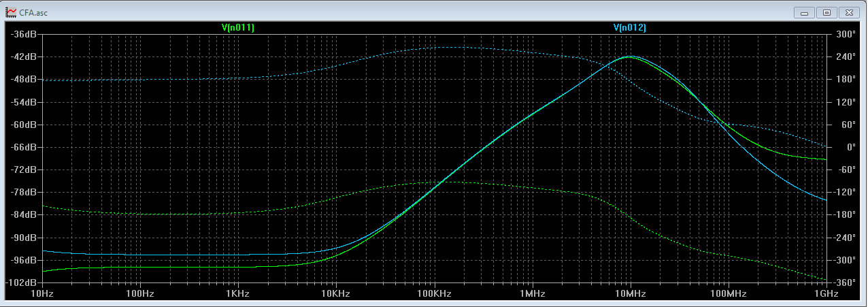Click the -42dB left axis label
This screenshot has height=307, width=868.
[x=24, y=56]
